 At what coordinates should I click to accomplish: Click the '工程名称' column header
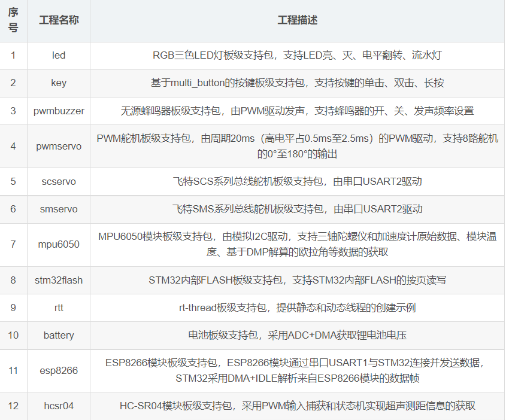(x=59, y=20)
